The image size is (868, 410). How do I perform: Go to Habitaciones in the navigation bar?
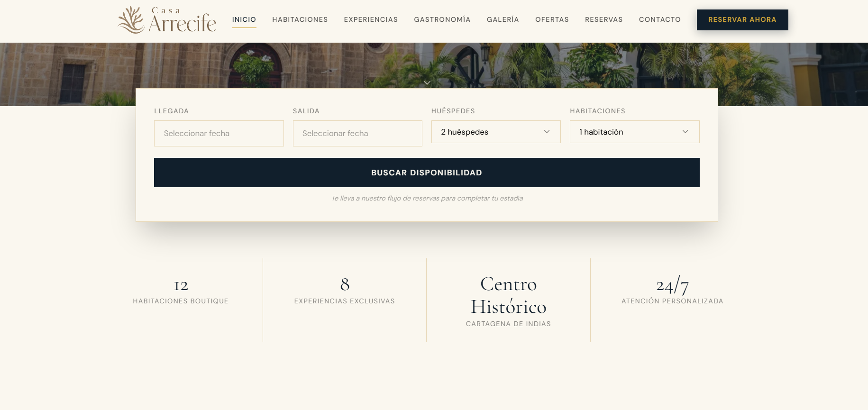(x=300, y=19)
